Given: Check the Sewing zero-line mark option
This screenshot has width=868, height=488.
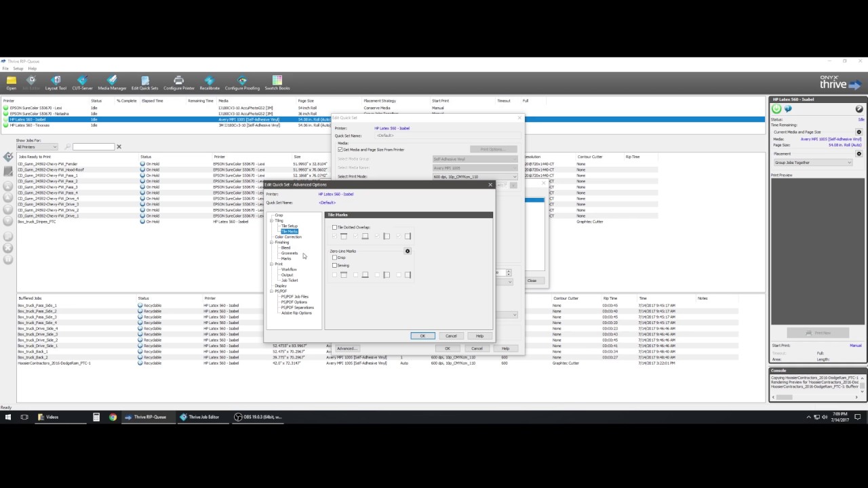Looking at the screenshot, I should pyautogui.click(x=334, y=266).
